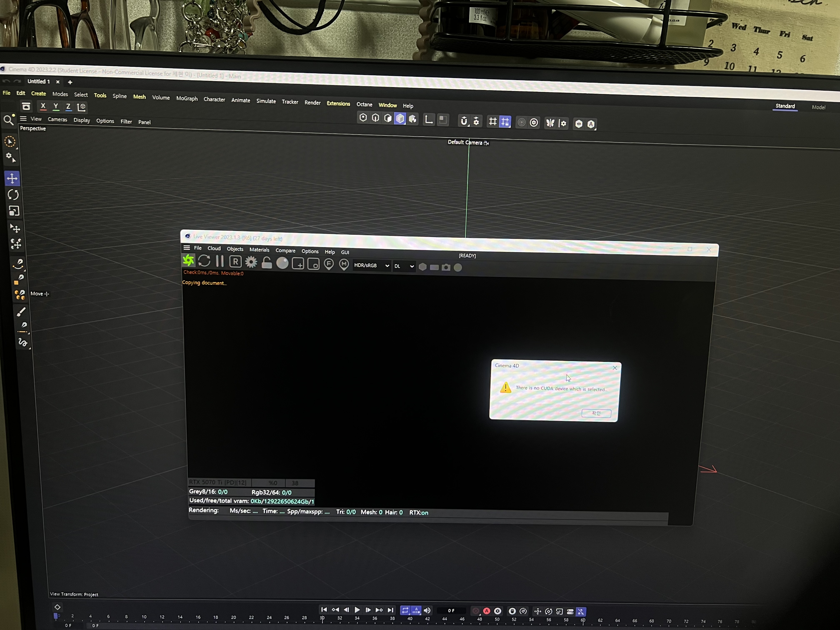Open Materials menu in Live Viewer
Viewport: 840px width, 630px height.
pyautogui.click(x=259, y=250)
